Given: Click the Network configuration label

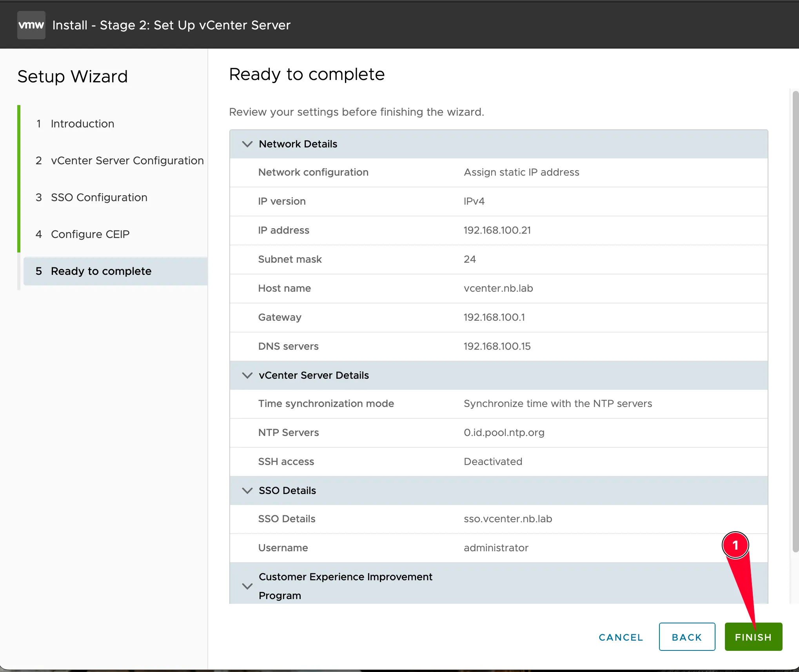Looking at the screenshot, I should (313, 172).
